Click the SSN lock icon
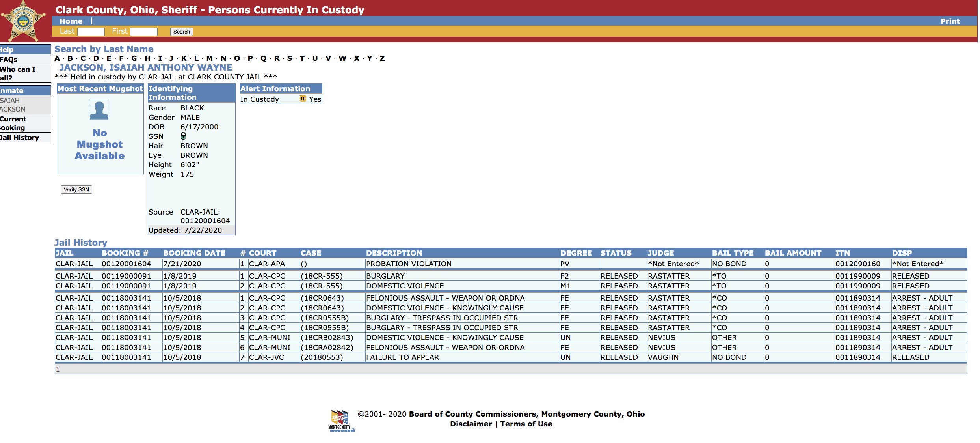Viewport: 980px width, 443px height. click(x=183, y=136)
